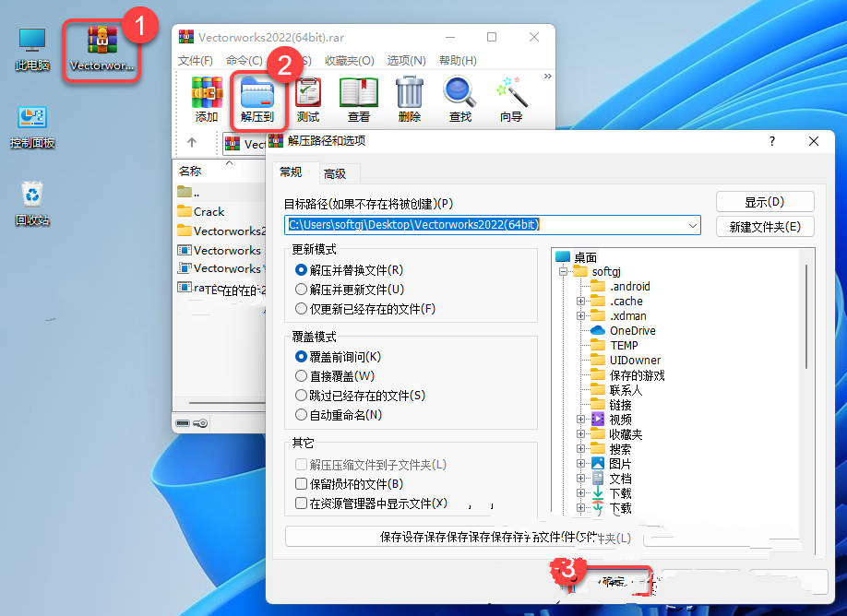Select 图片 in the folder tree
847x616 pixels.
pyautogui.click(x=612, y=463)
